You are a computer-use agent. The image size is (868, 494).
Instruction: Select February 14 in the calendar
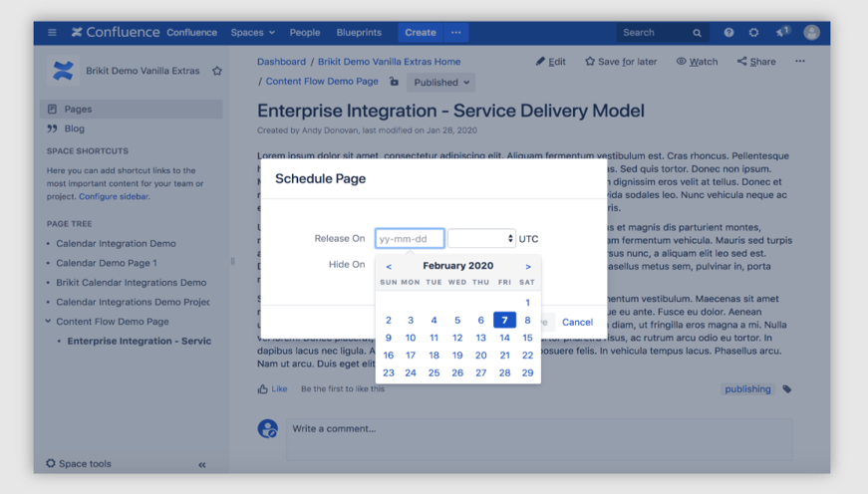point(504,338)
